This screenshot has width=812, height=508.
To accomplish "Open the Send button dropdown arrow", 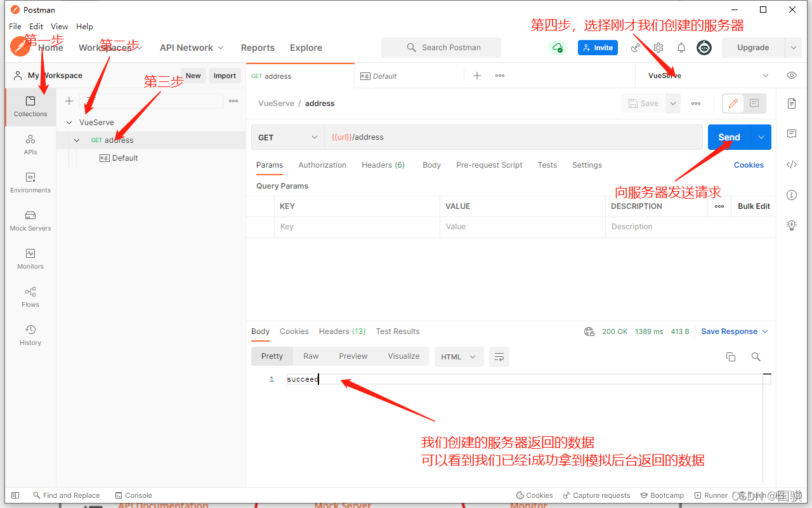I will pos(761,137).
